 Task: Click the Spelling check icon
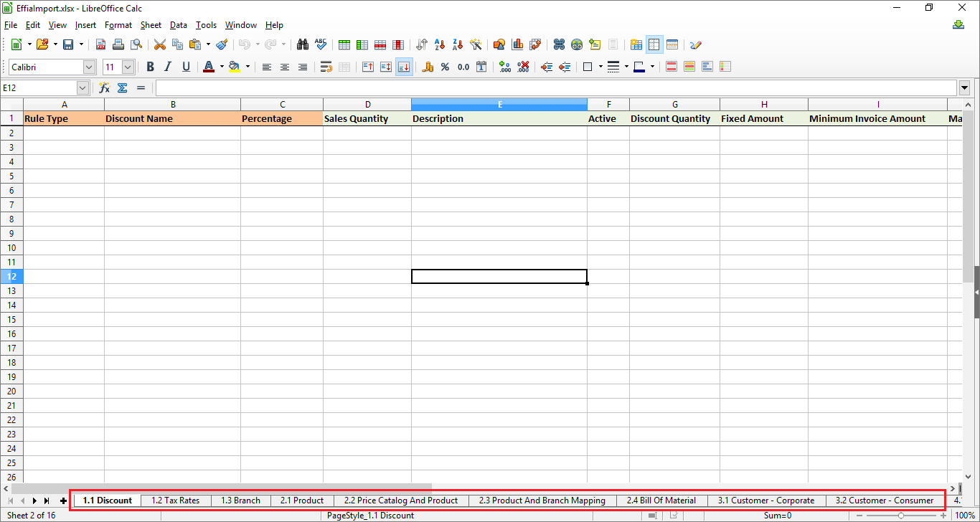click(x=320, y=44)
